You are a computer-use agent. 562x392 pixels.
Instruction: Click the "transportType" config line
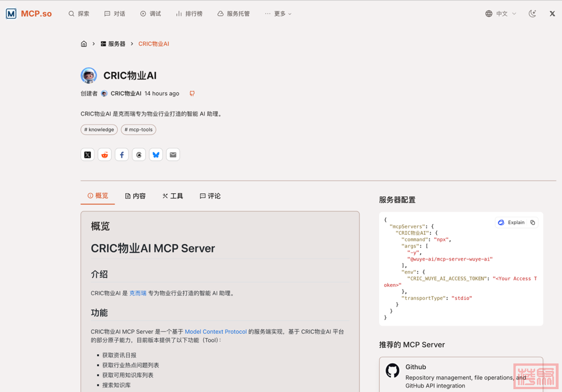(x=437, y=298)
